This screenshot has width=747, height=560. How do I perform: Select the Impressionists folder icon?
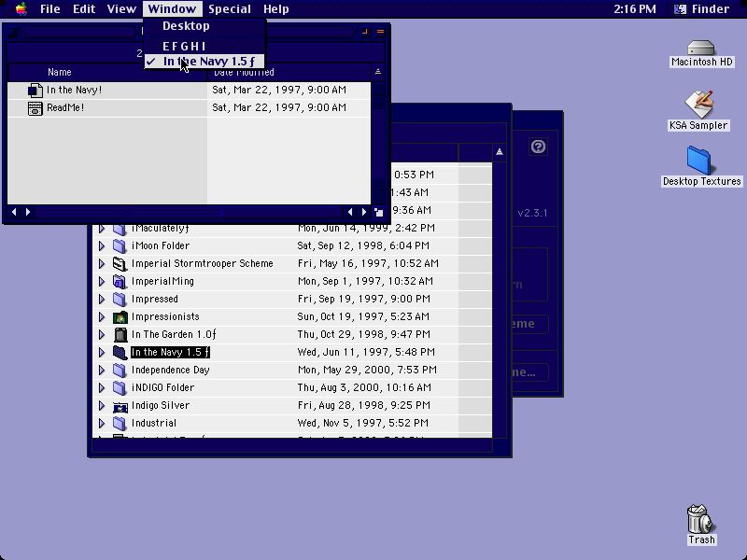click(120, 317)
